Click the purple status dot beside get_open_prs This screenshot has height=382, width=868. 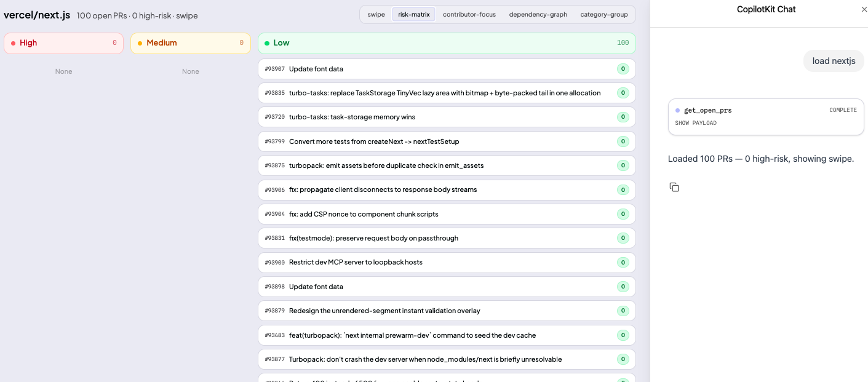pos(677,110)
